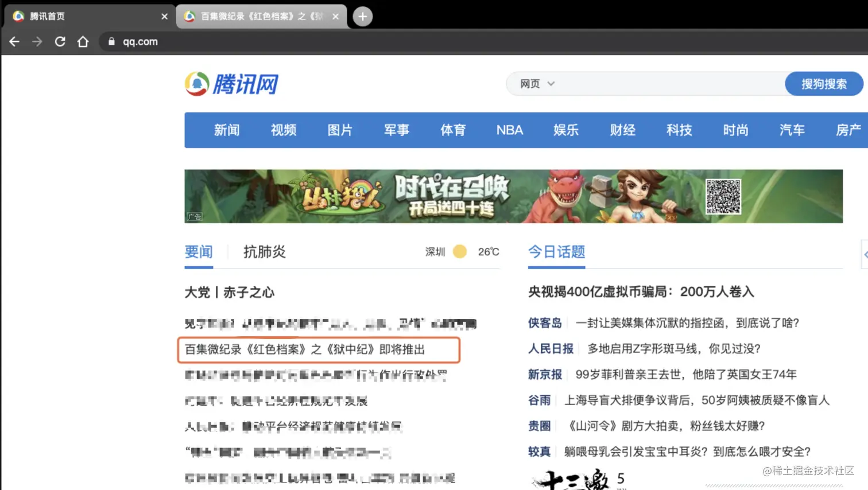Open the 军事 navigation item
Viewport: 868px width, 490px height.
(397, 130)
